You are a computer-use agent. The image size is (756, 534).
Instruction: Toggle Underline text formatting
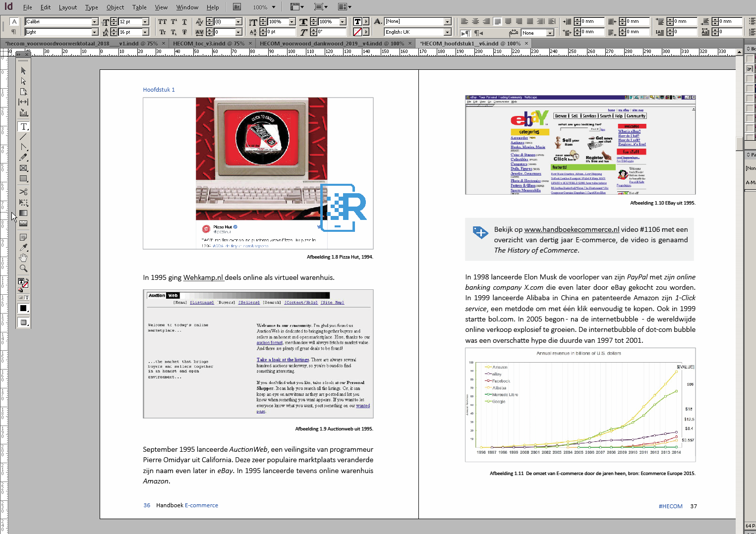point(184,22)
